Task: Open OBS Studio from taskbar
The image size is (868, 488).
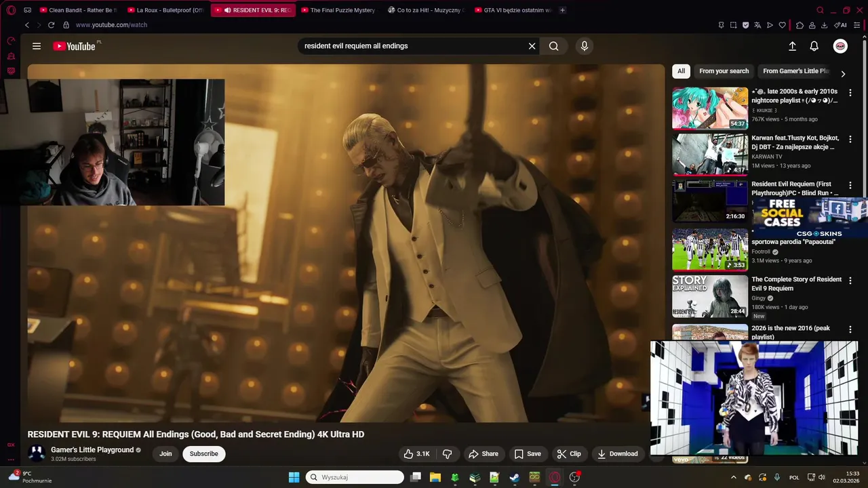Action: [x=574, y=477]
